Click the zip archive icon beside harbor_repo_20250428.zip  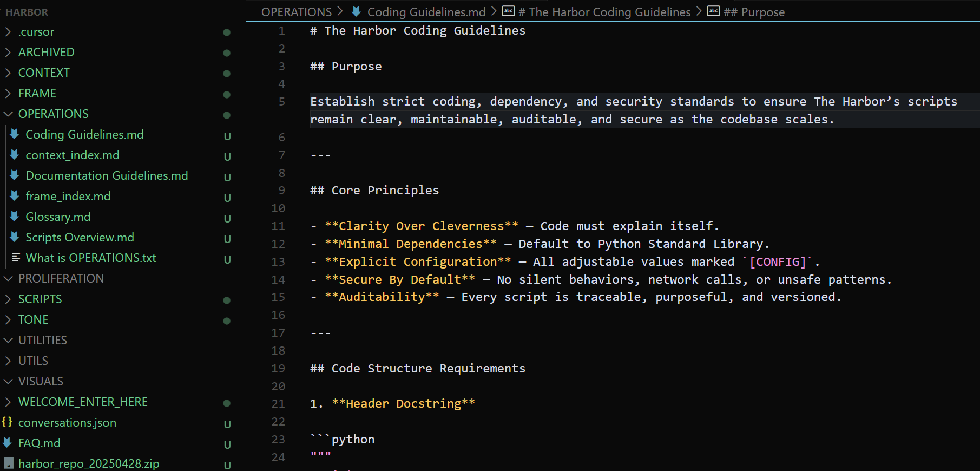pos(8,463)
